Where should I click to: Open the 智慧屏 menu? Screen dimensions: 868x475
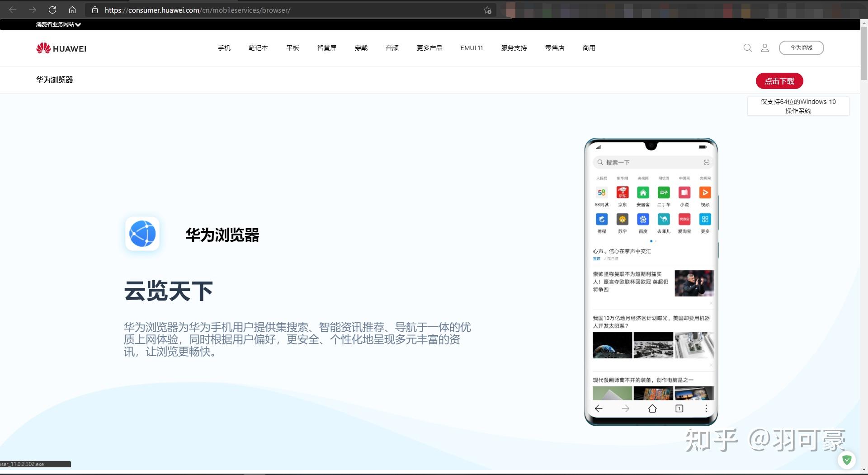coord(327,48)
